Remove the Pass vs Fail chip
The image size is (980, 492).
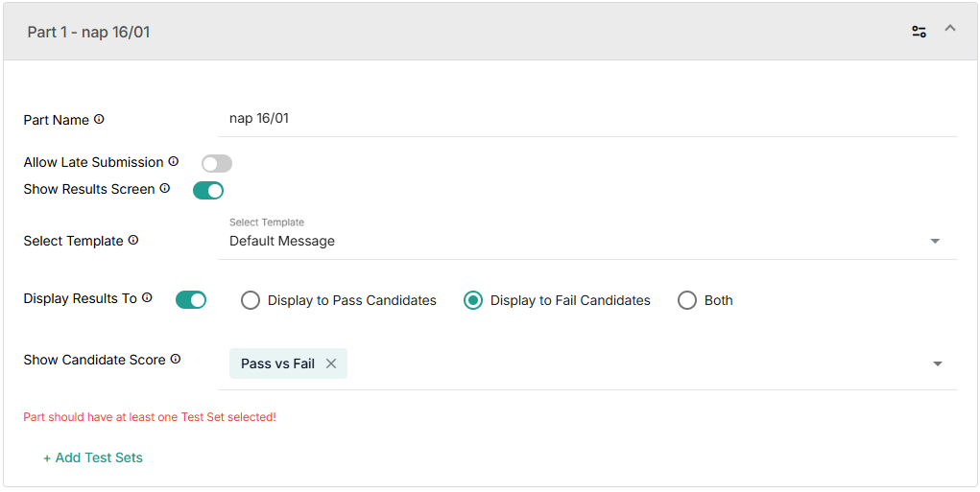tap(331, 363)
